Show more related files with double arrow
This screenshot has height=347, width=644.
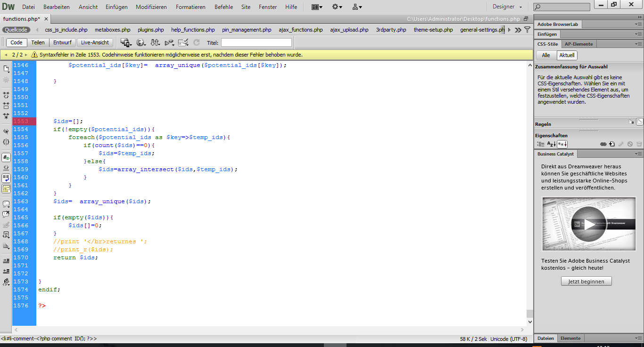[x=518, y=30]
